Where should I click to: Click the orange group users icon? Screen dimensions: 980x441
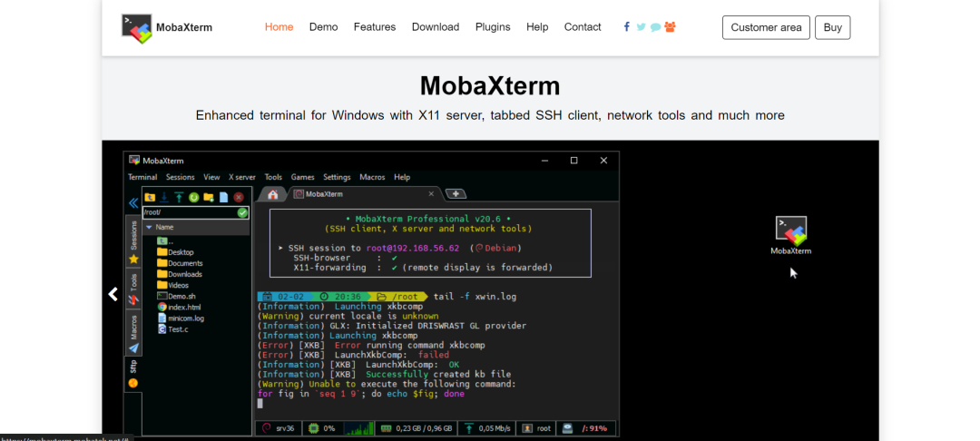[670, 27]
